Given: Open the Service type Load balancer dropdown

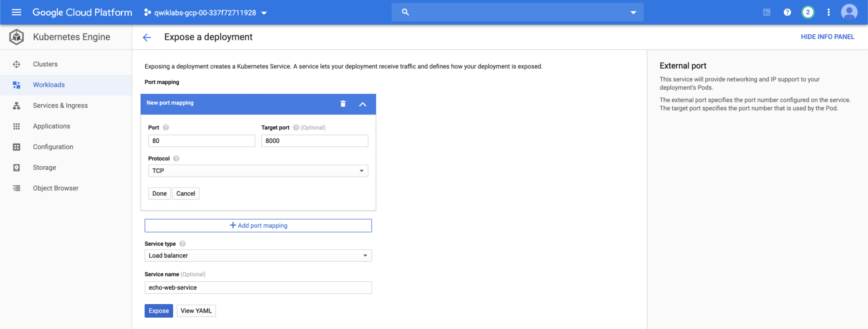Looking at the screenshot, I should click(x=258, y=256).
